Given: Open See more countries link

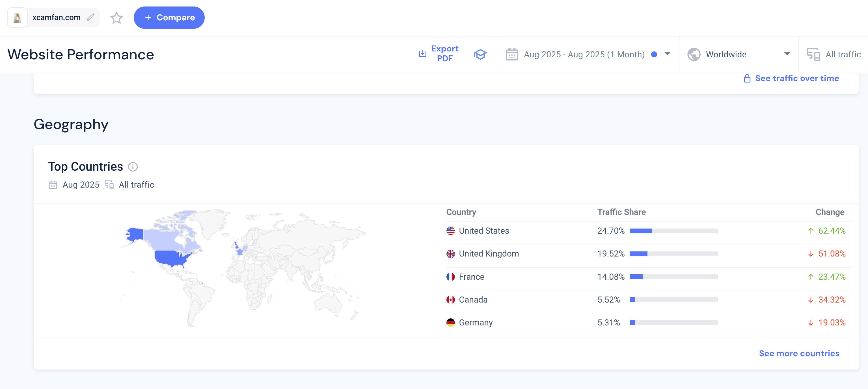Looking at the screenshot, I should (799, 353).
